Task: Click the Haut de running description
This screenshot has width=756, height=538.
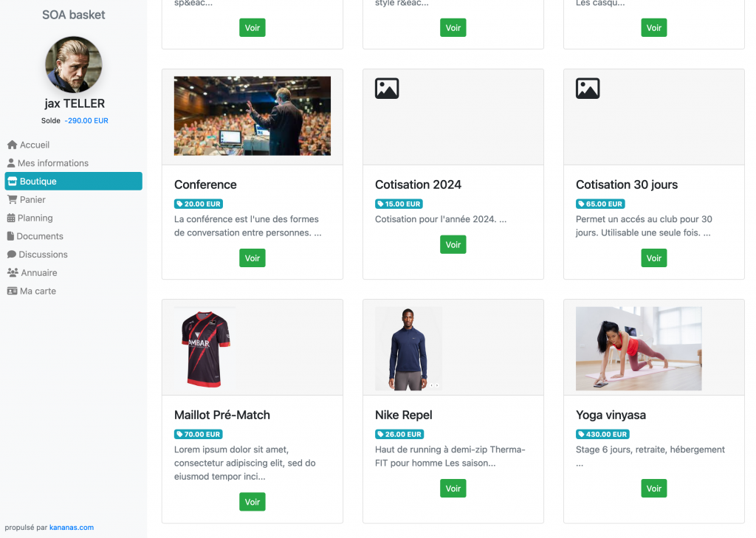Action: [x=450, y=456]
